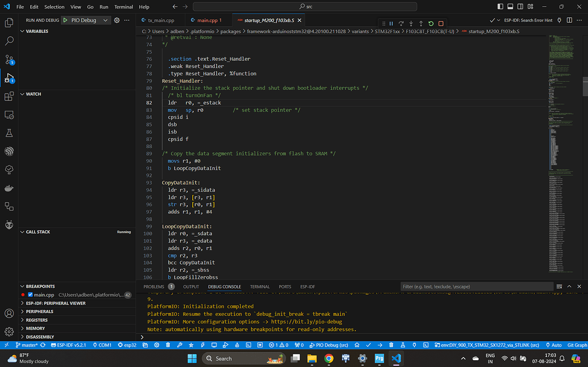Open the Search view in activity bar
This screenshot has width=588, height=367.
[9, 41]
